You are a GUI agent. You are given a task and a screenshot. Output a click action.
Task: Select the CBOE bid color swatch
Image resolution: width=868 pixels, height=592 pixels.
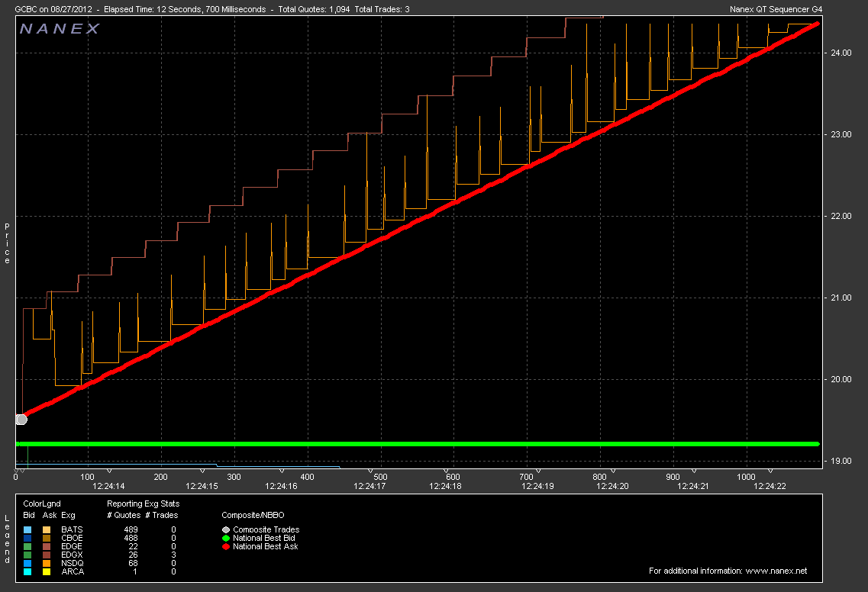[x=27, y=539]
